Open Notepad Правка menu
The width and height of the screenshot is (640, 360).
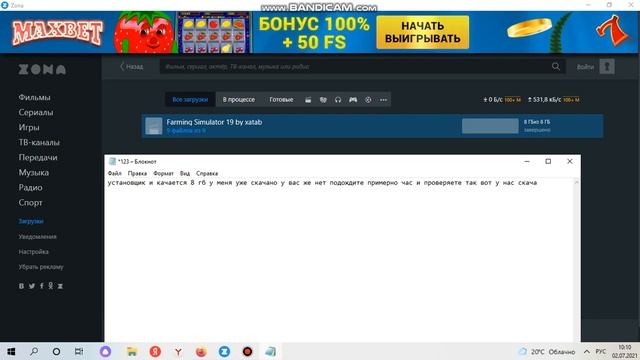(137, 173)
